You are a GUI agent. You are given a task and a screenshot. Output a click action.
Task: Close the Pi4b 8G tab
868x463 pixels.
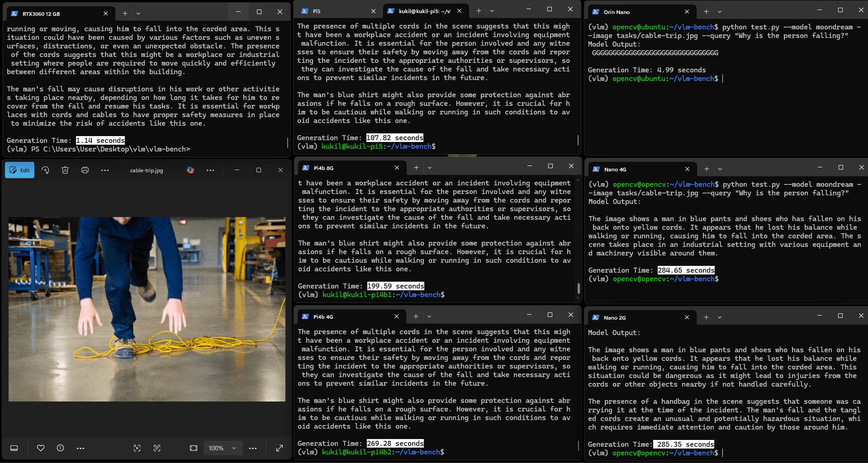click(x=397, y=168)
